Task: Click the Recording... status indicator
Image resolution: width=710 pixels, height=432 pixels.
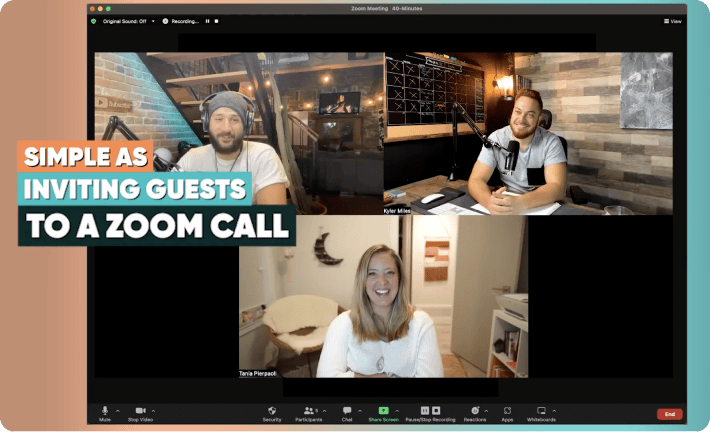Action: pos(181,21)
